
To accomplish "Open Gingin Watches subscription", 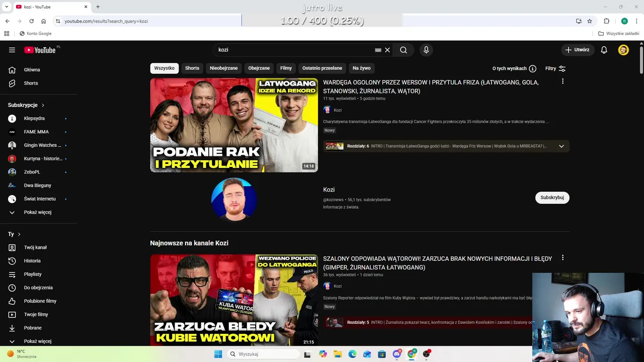I will tap(39, 145).
